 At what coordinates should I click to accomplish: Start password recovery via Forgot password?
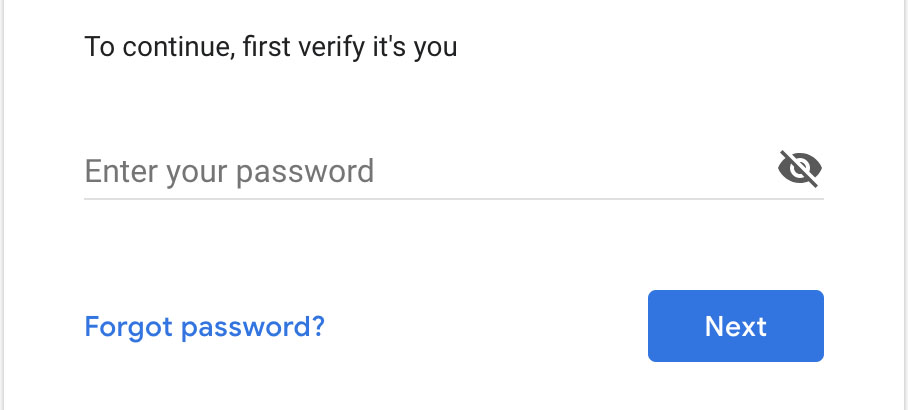pyautogui.click(x=204, y=327)
